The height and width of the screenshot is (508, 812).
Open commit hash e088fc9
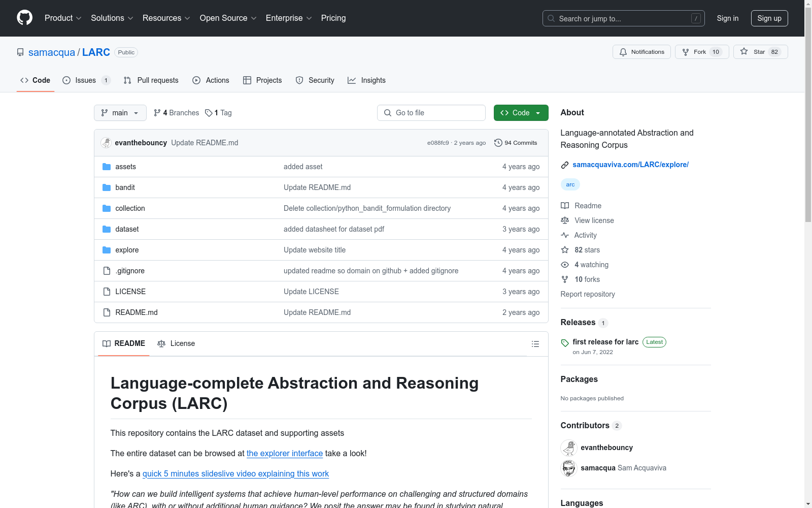[x=438, y=143]
